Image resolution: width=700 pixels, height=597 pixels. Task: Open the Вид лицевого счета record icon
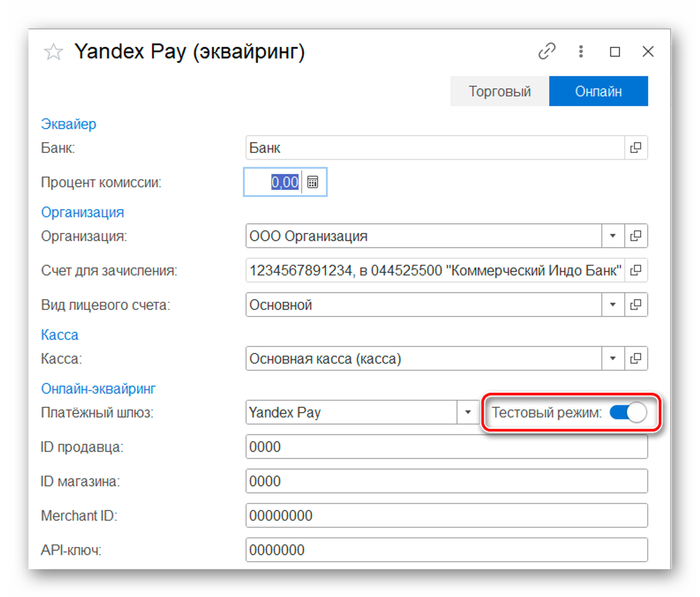click(636, 305)
